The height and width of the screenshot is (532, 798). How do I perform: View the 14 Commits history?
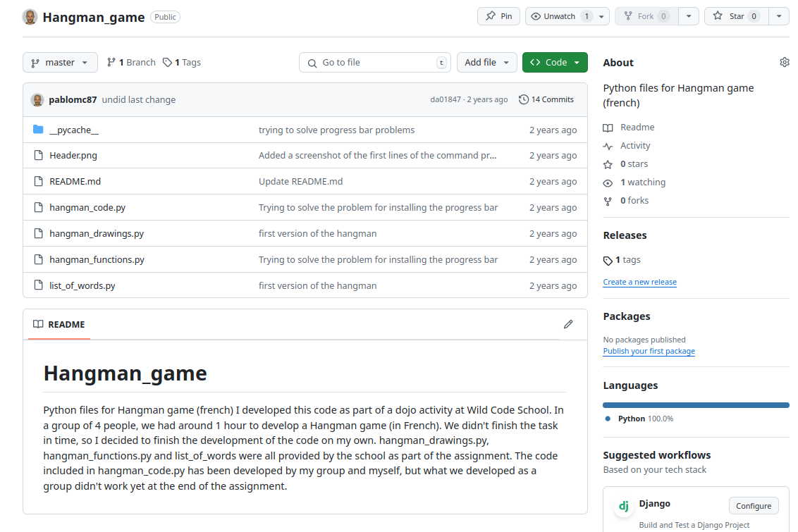coord(546,99)
